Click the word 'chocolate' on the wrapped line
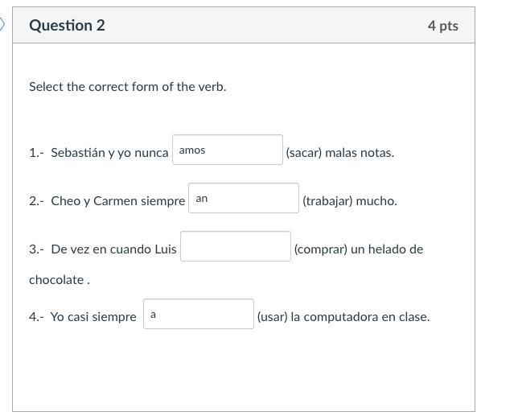This screenshot has width=518, height=420. [57, 280]
